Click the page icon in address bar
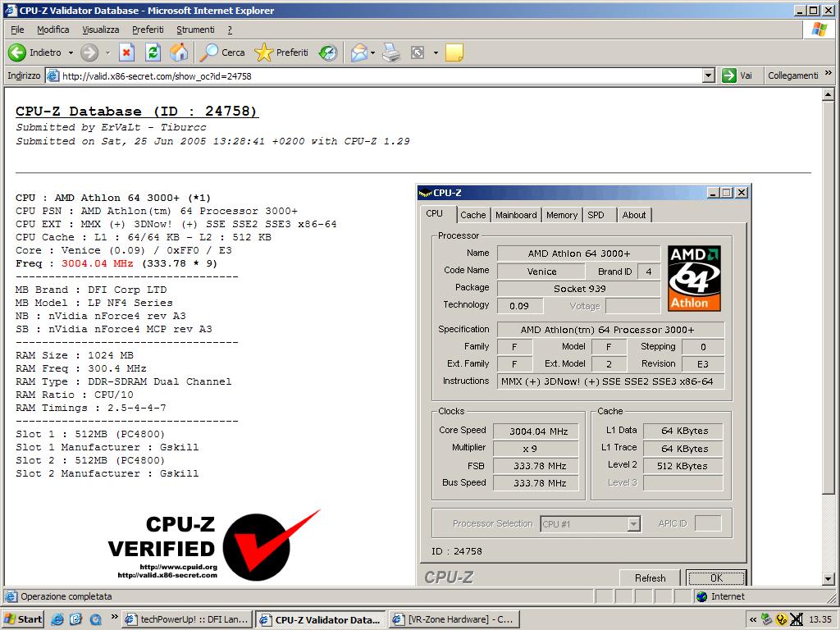This screenshot has width=840, height=630. [x=52, y=75]
